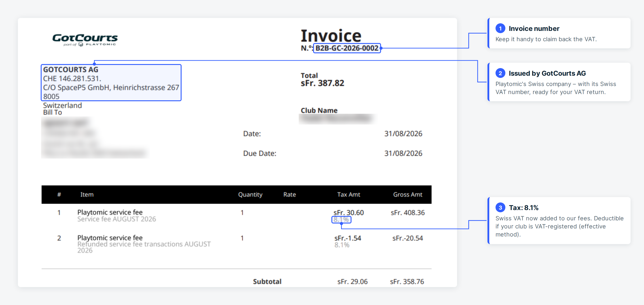Image resolution: width=644 pixels, height=305 pixels.
Task: Select tax amount "sFr.-1.54"
Action: [348, 238]
